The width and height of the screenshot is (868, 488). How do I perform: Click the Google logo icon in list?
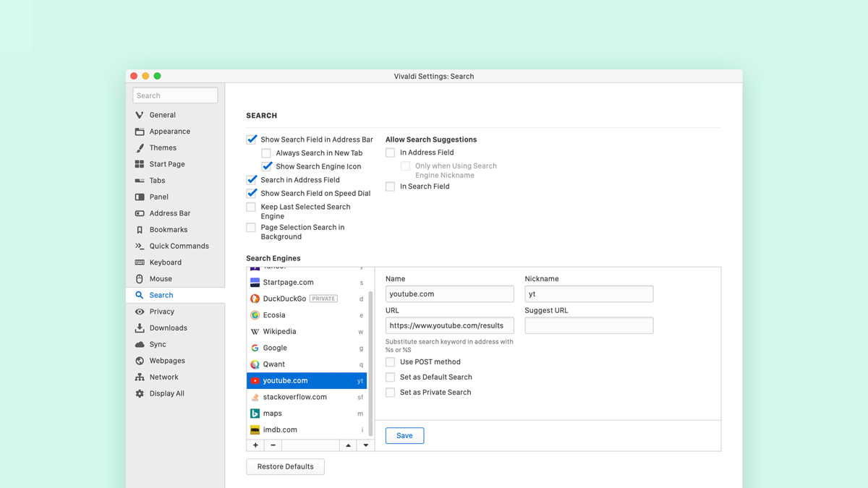pyautogui.click(x=255, y=348)
